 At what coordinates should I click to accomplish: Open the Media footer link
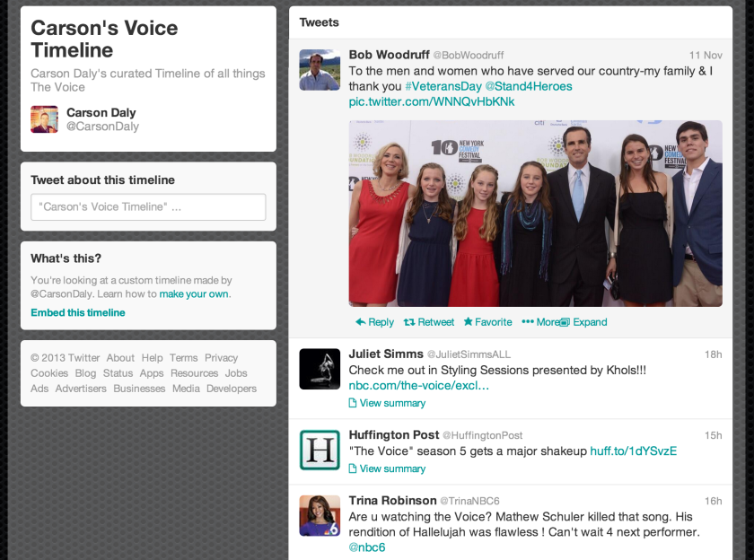186,389
